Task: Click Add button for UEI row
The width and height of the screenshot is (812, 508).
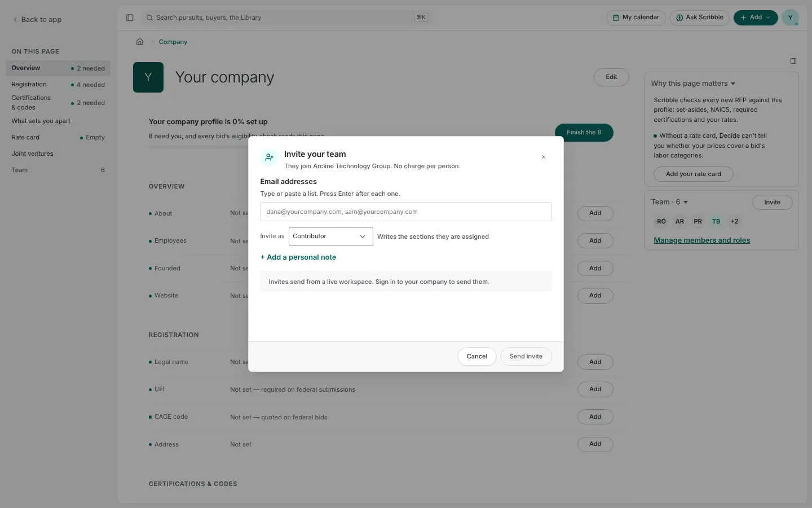Action: (x=595, y=389)
